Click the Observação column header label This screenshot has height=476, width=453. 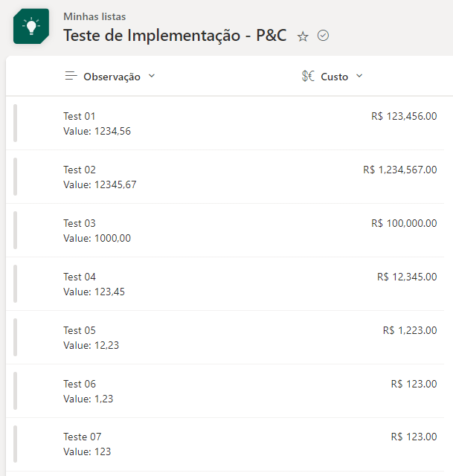tap(112, 77)
